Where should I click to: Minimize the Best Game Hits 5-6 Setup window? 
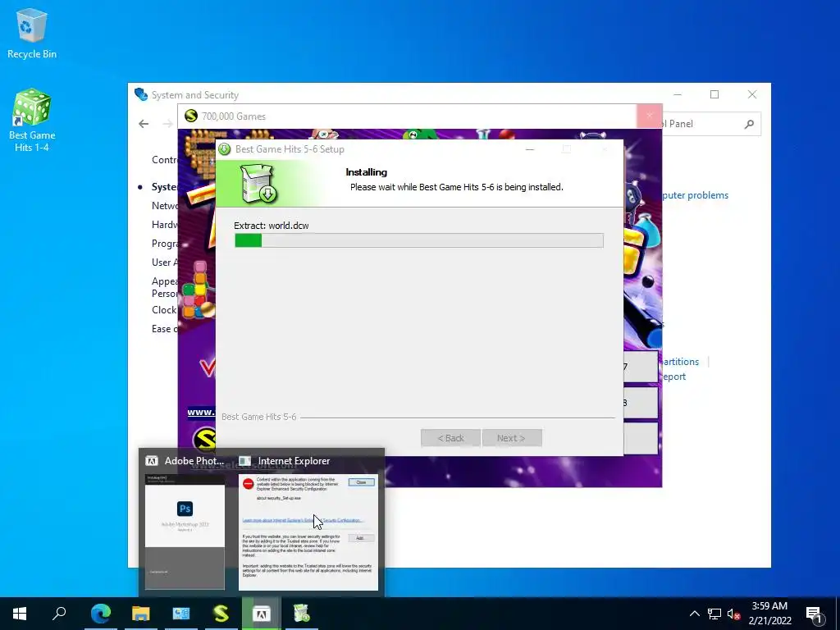[530, 149]
